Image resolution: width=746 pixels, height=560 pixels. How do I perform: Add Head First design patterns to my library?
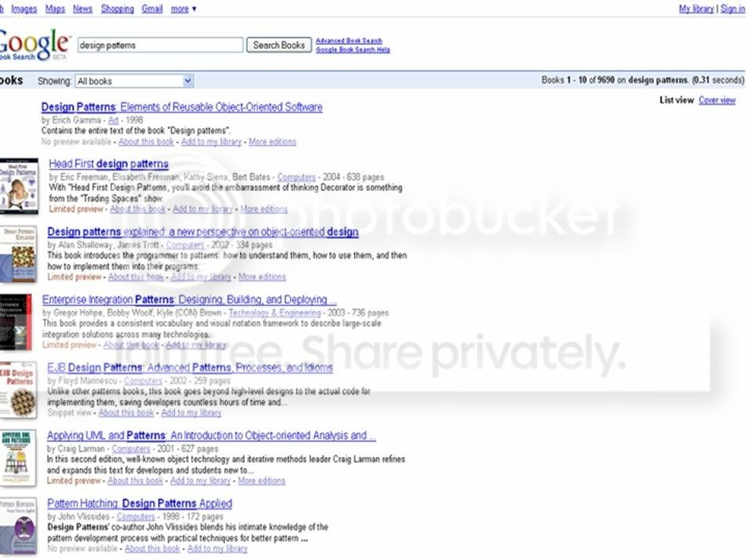[x=203, y=209]
